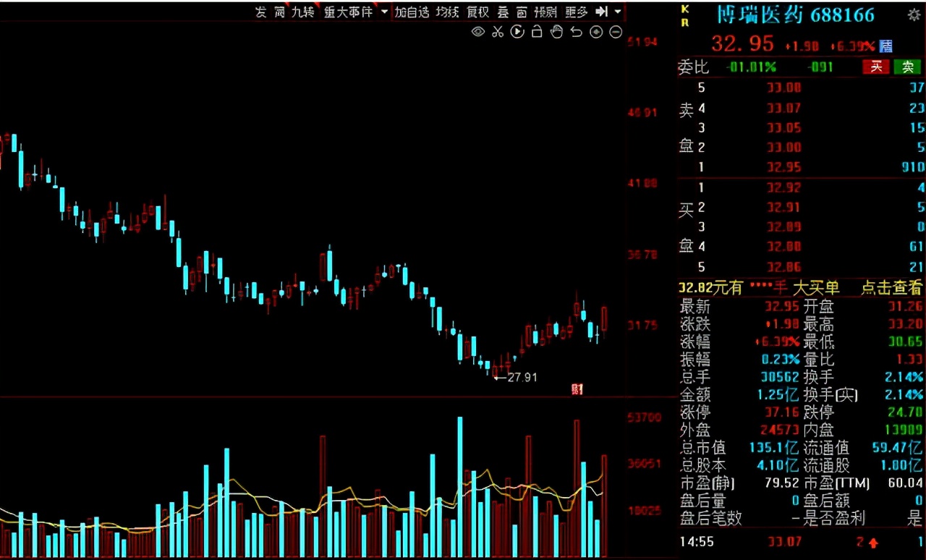This screenshot has width=926, height=560.
Task: Click the stock name 博瑞医药
Action: tap(759, 14)
